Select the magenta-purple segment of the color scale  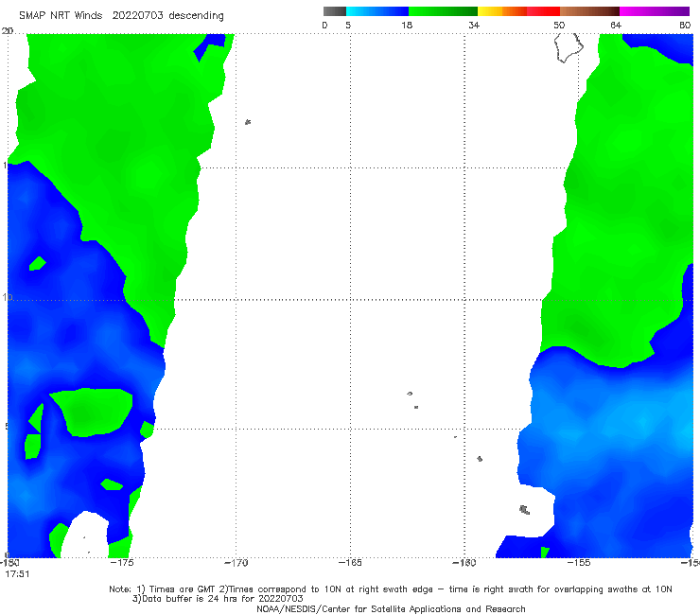coord(655,11)
